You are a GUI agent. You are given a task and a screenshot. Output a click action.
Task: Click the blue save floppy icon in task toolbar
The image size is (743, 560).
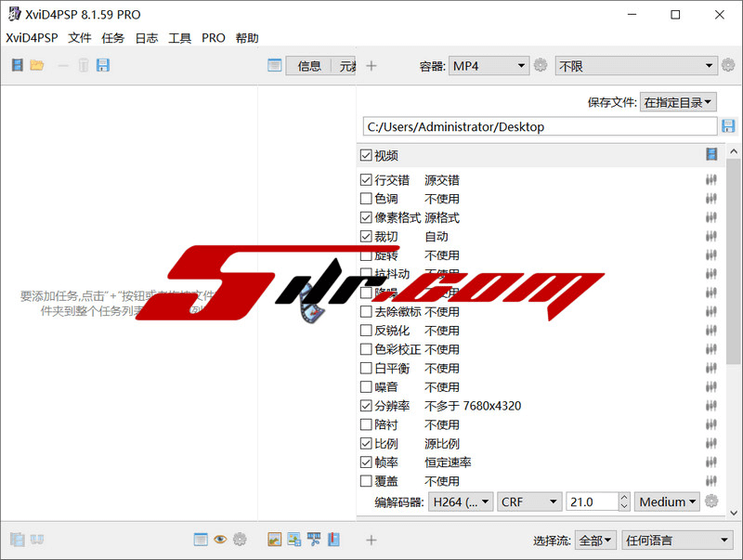click(x=103, y=65)
